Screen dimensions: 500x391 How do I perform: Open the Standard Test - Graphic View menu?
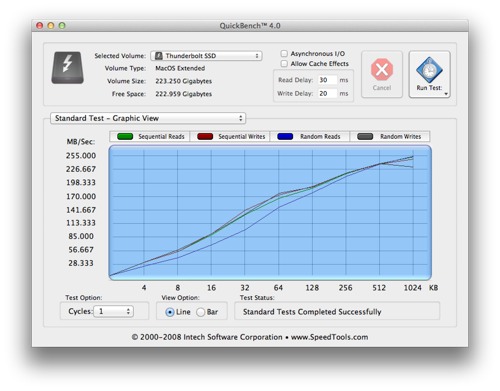(148, 118)
